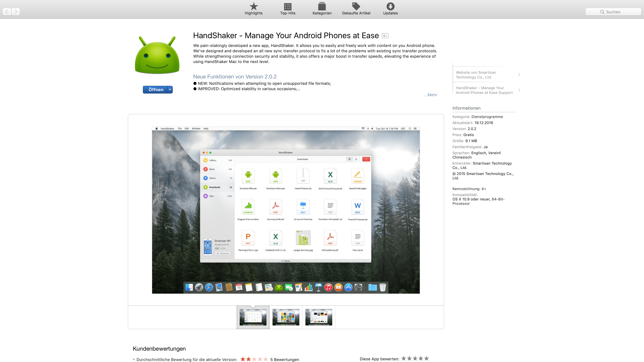Click the large screenshot preview image
The width and height of the screenshot is (644, 362).
(x=286, y=210)
